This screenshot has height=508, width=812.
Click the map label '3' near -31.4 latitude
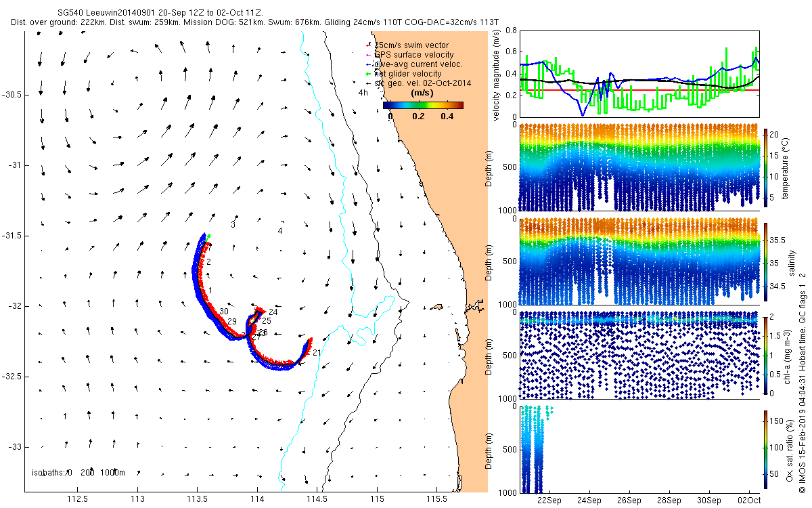click(233, 224)
